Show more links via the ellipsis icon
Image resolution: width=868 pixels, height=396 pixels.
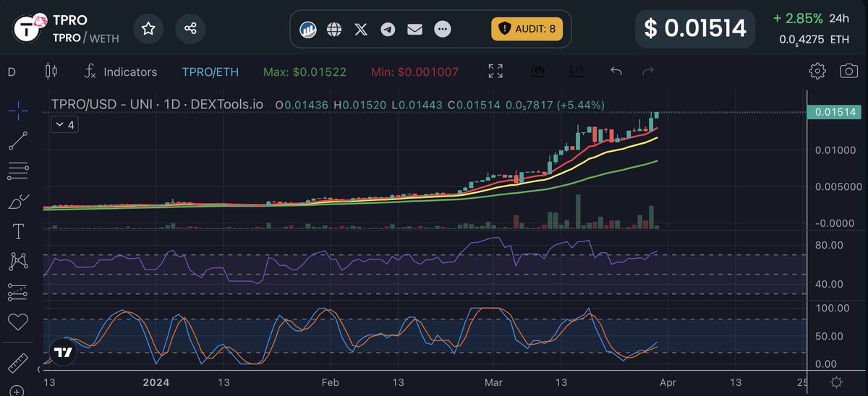pyautogui.click(x=443, y=30)
